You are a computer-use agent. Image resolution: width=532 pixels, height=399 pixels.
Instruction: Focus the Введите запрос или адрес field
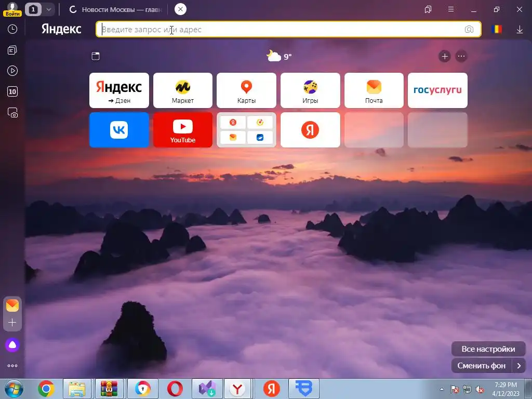click(288, 29)
